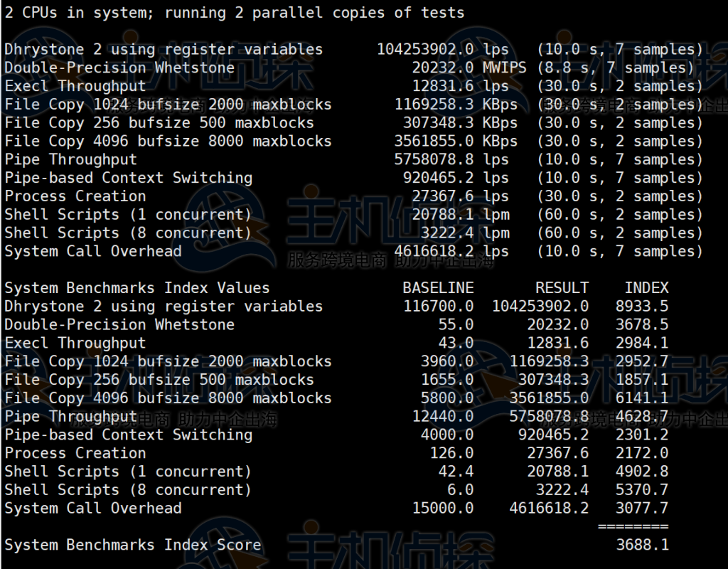Select the 'System Benchmarks Index Values' heading
This screenshot has width=728, height=569.
click(x=137, y=288)
